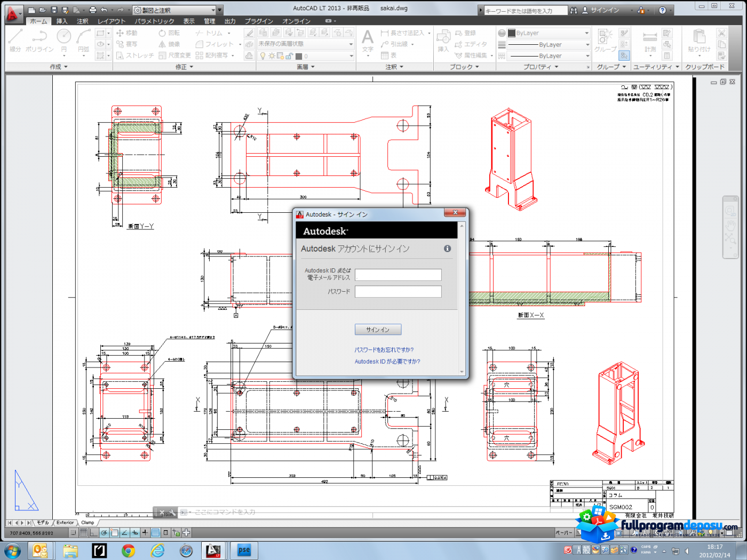This screenshot has width=747, height=560.
Task: Click the Plot printer icon in quick access toolbar
Action: (93, 10)
